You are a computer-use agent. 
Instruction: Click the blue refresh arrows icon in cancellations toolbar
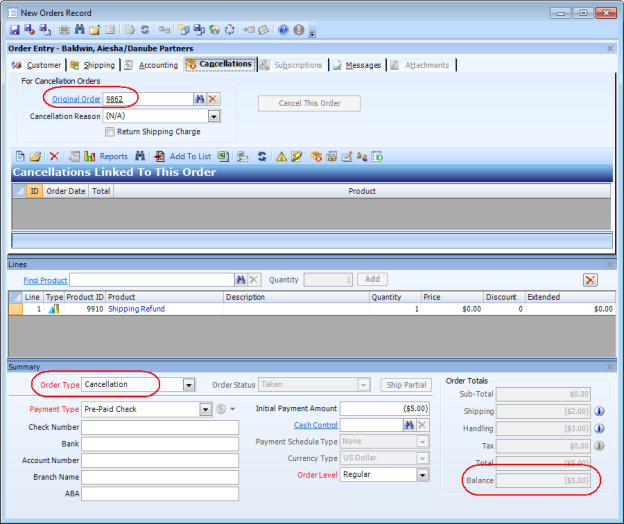point(262,156)
